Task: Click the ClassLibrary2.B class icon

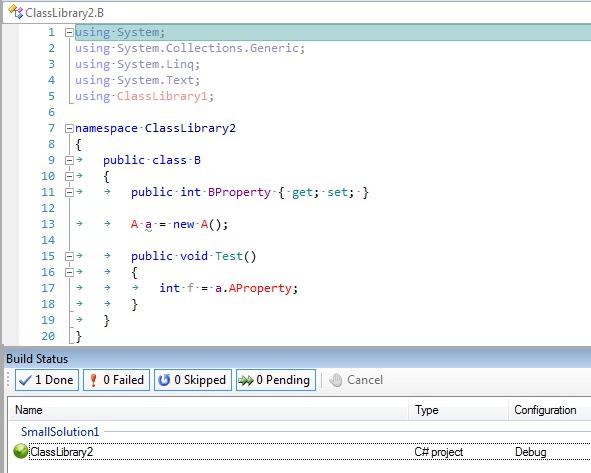Action: pyautogui.click(x=15, y=12)
